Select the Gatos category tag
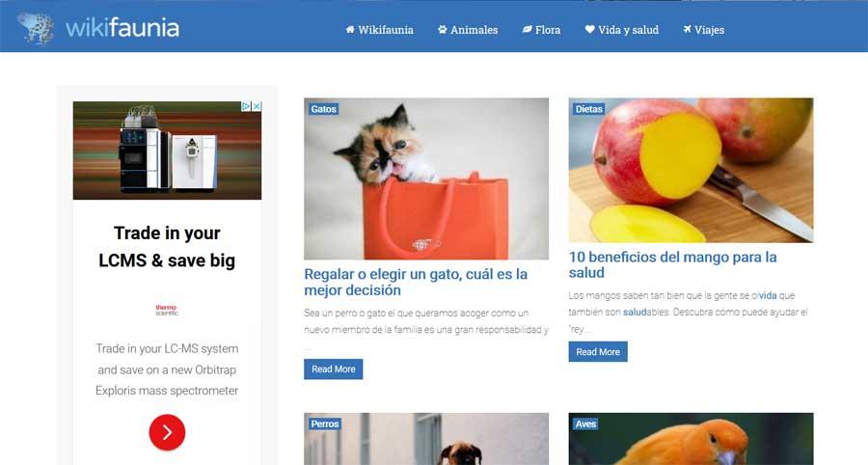 tap(323, 109)
